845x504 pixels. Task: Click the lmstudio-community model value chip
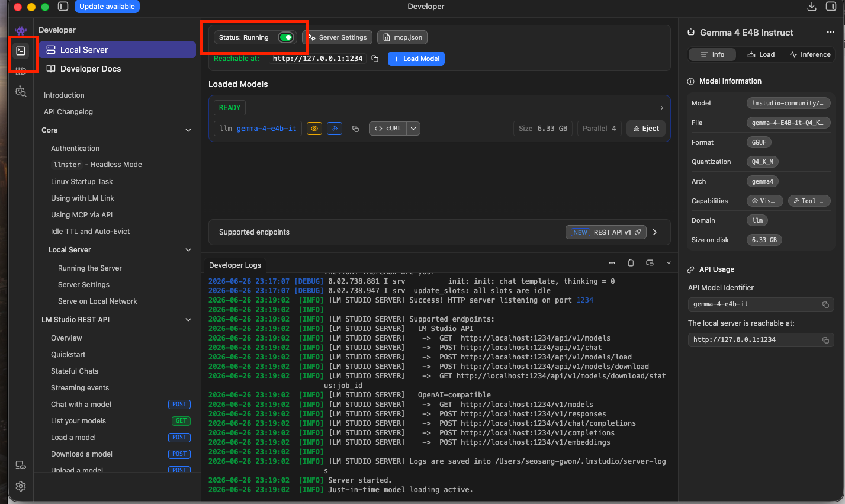[x=788, y=103]
